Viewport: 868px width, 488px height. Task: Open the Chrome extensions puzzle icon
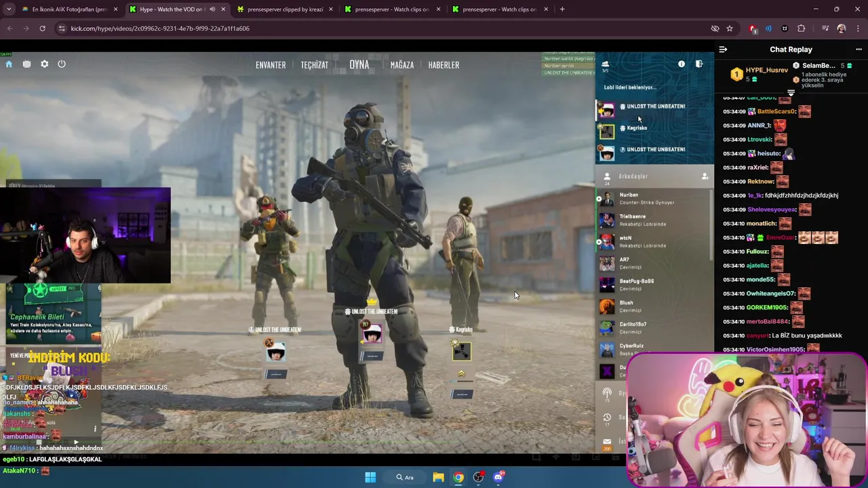click(802, 28)
